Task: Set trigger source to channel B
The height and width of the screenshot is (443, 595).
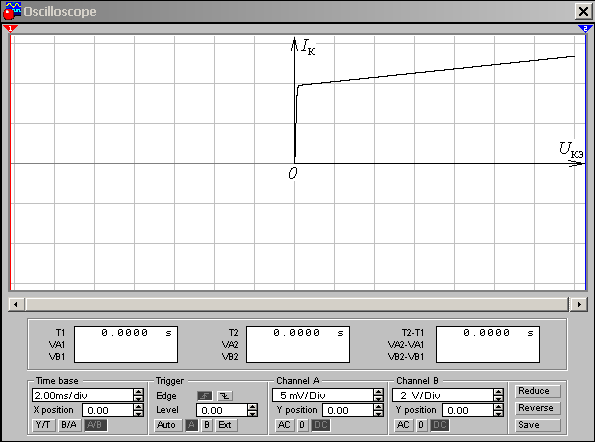Action: click(207, 425)
